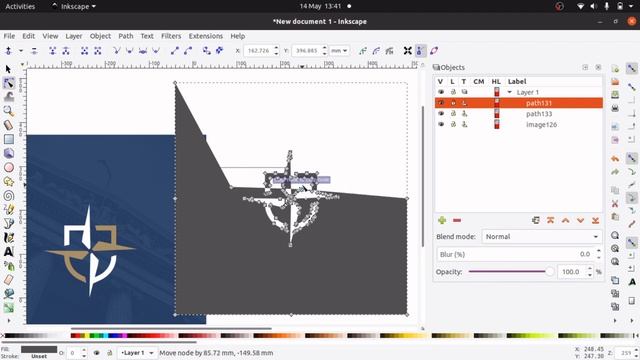Viewport: 640px width, 360px height.
Task: Open the Extensions menu
Action: [x=206, y=36]
